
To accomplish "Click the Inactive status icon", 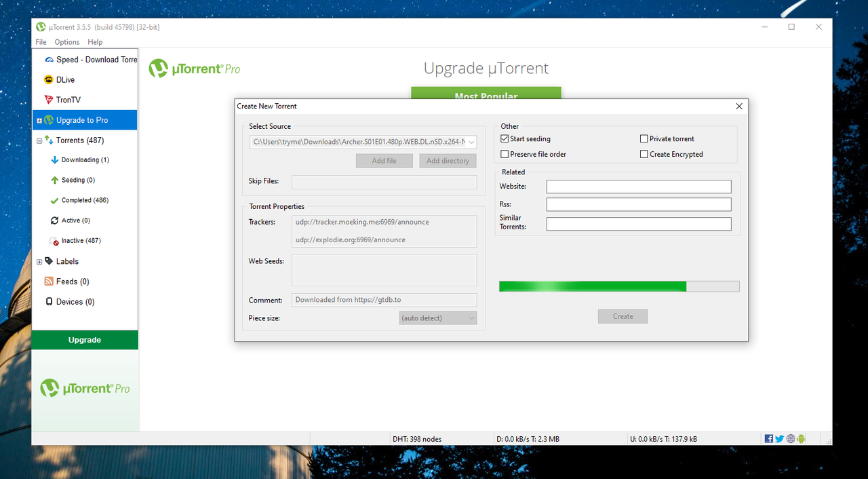I will (x=55, y=241).
